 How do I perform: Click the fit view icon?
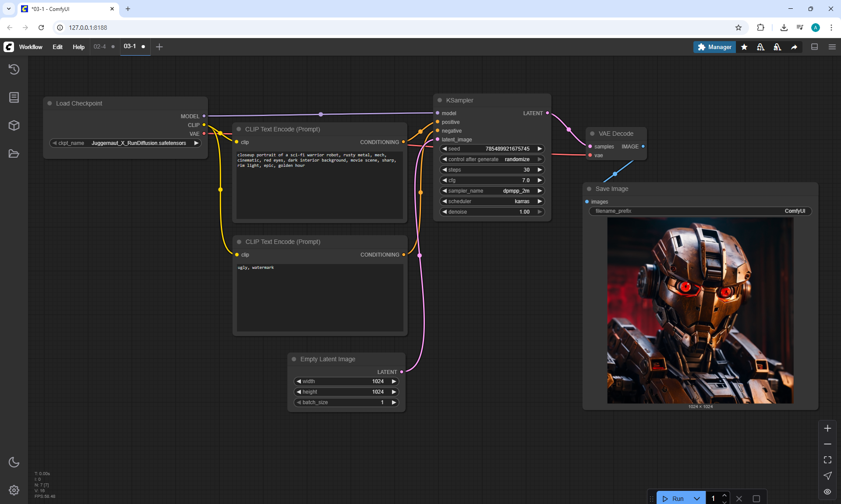point(827,460)
